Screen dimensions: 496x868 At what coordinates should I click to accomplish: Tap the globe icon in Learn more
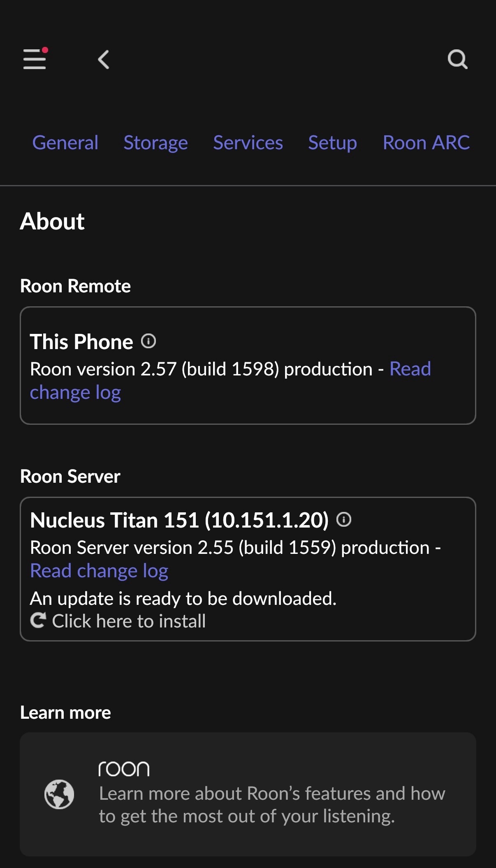(59, 794)
